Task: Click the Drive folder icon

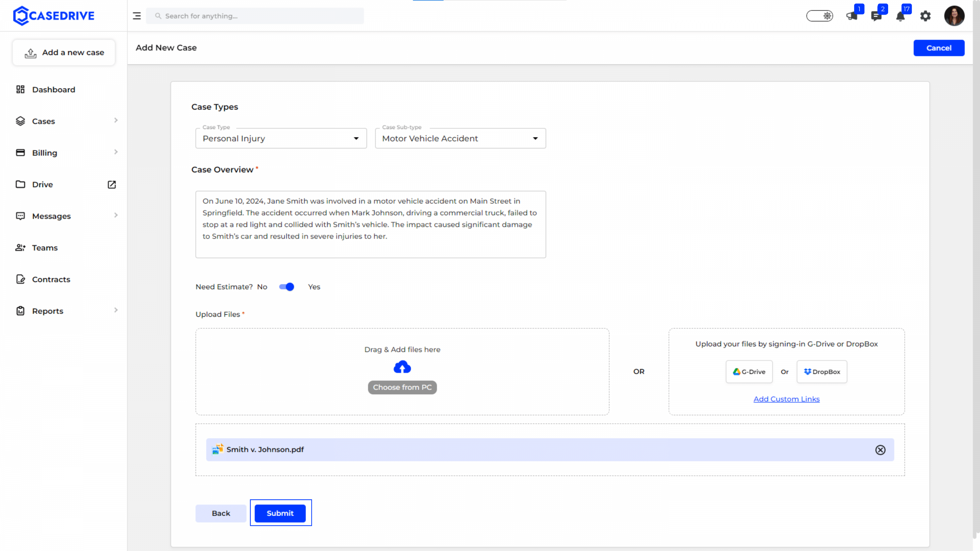Action: [x=20, y=184]
